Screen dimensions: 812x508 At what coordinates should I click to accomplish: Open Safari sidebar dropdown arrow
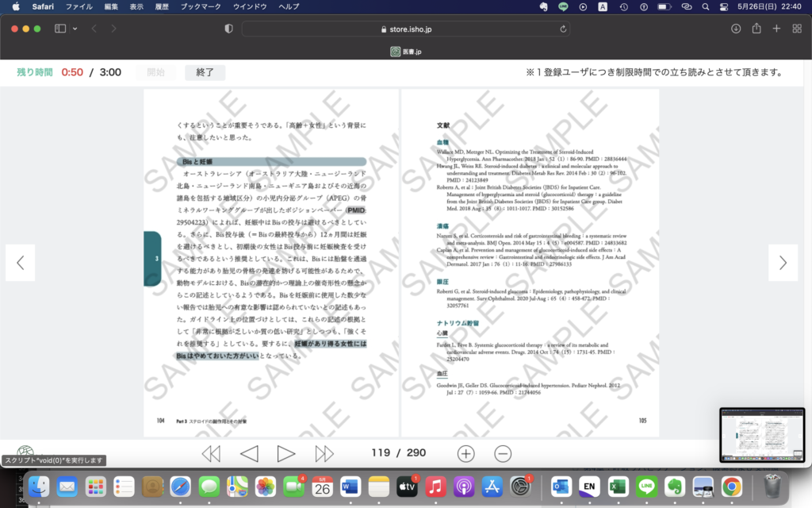tap(75, 29)
